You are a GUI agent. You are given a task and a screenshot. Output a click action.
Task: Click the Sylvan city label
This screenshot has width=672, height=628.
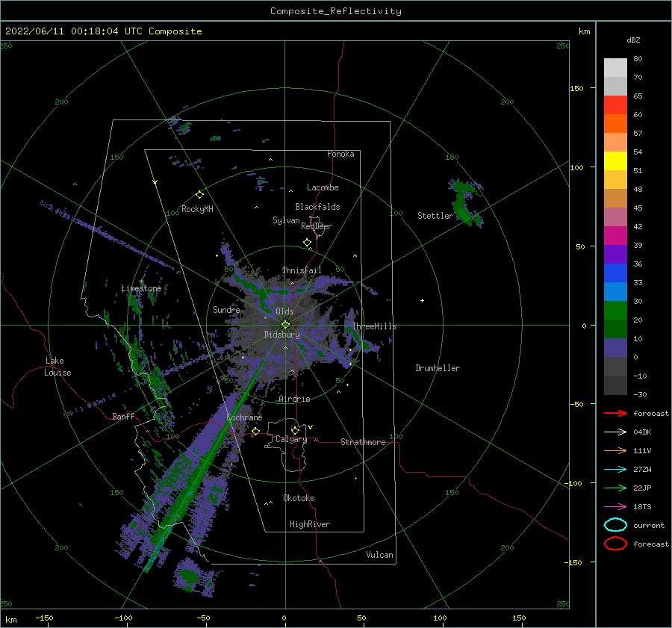coord(286,220)
